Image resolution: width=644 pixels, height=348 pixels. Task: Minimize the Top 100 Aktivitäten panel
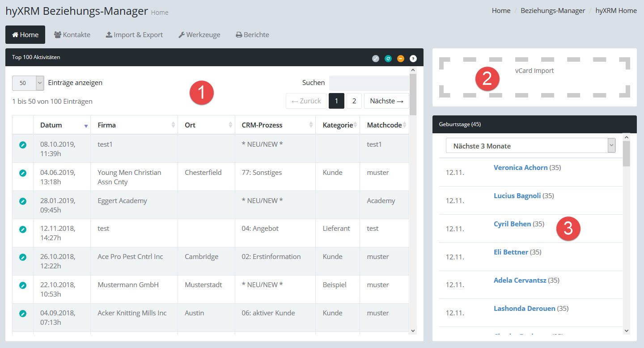(401, 58)
